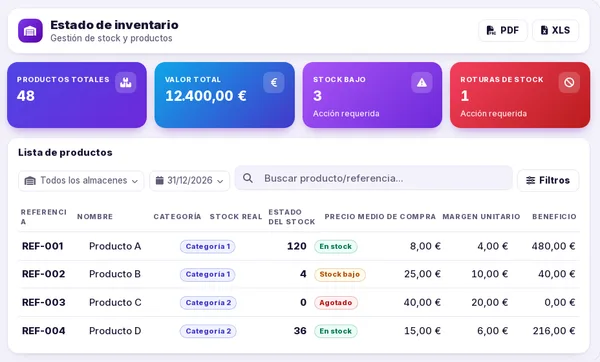Click Categoría 2 badge in REF-003 row
The image size is (600, 362).
tap(208, 303)
